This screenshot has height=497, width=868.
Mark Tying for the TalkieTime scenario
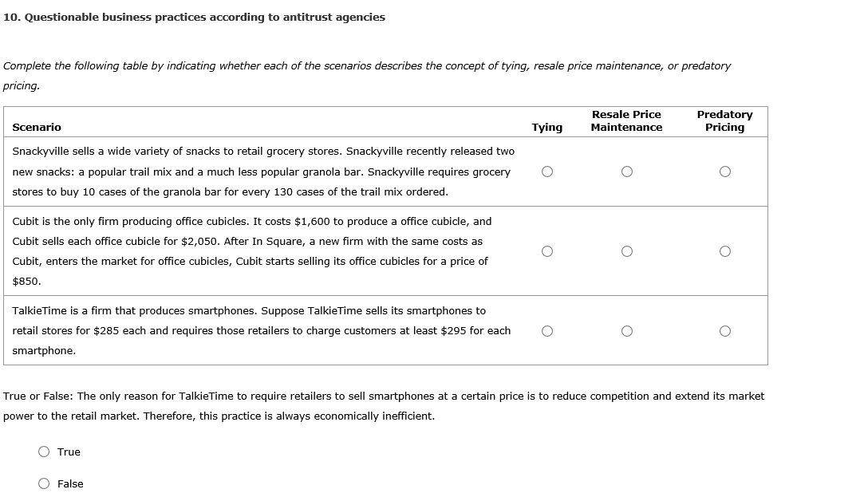547,331
